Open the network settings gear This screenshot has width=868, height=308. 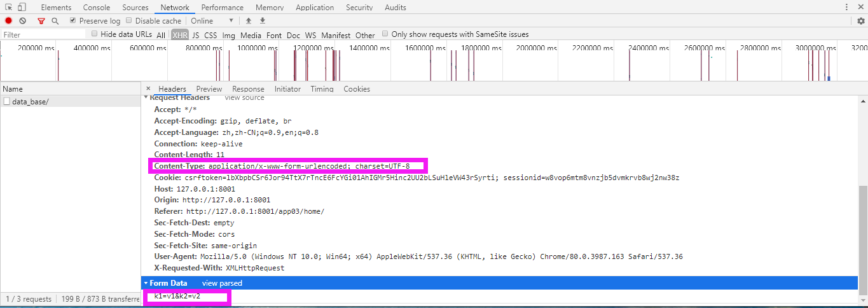[x=861, y=21]
